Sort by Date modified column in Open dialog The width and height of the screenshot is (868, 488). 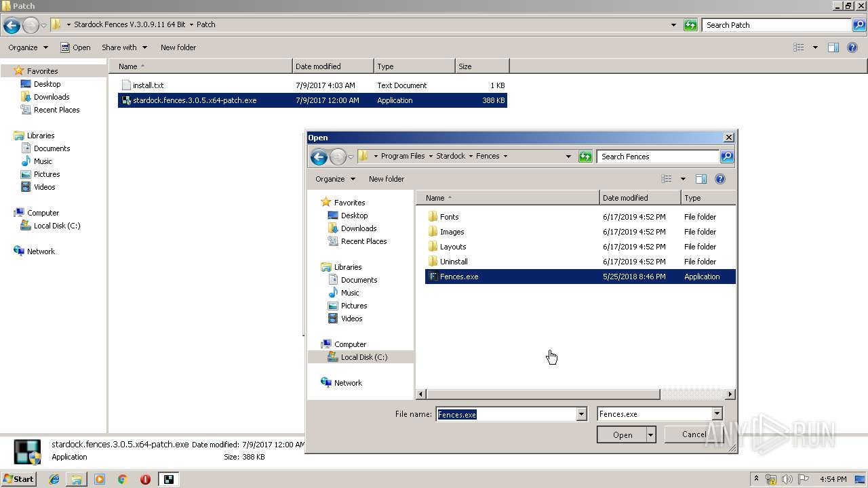point(640,198)
